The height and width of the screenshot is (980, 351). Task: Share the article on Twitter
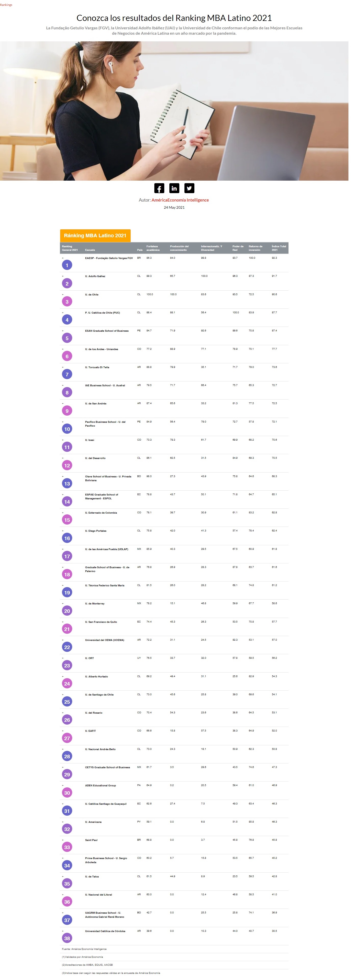pyautogui.click(x=189, y=188)
